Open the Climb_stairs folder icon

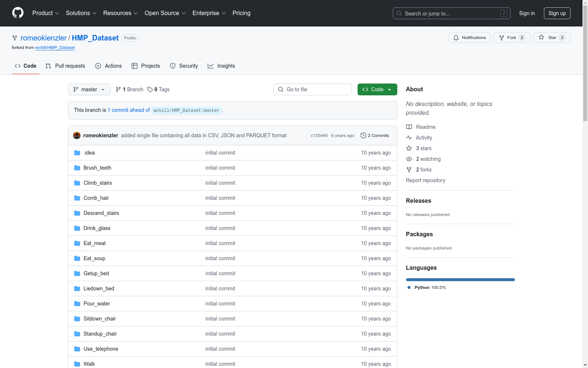(77, 183)
